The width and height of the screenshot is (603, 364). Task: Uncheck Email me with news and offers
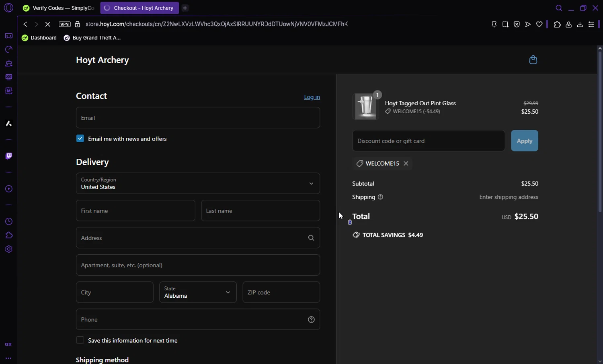80,138
